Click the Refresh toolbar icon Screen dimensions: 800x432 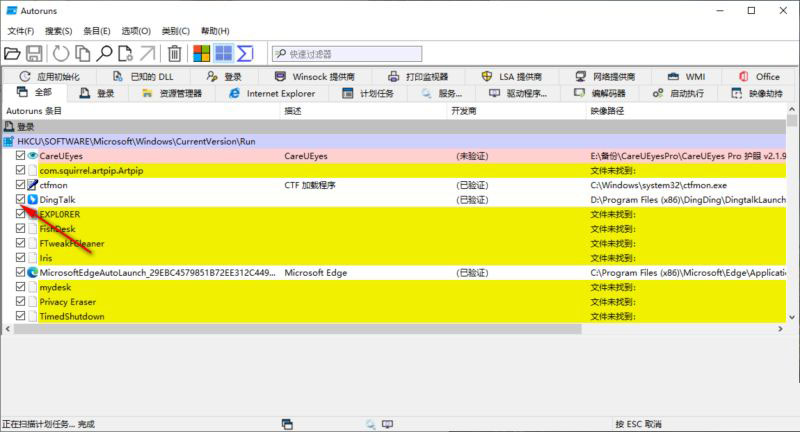61,54
